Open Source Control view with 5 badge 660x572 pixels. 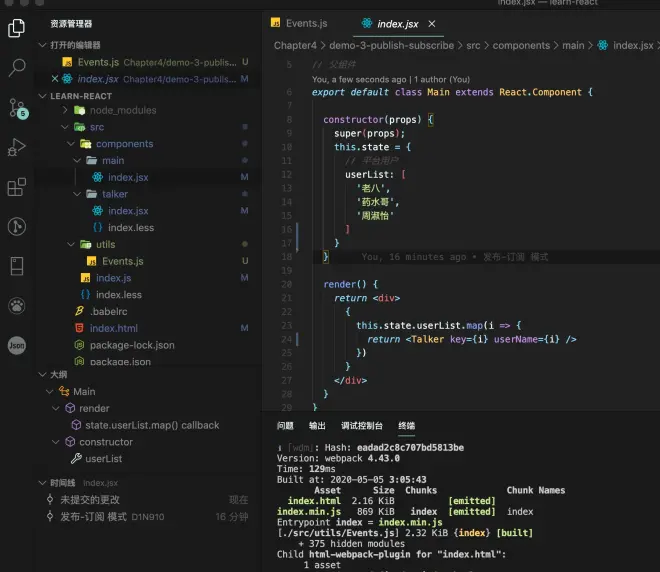(17, 108)
